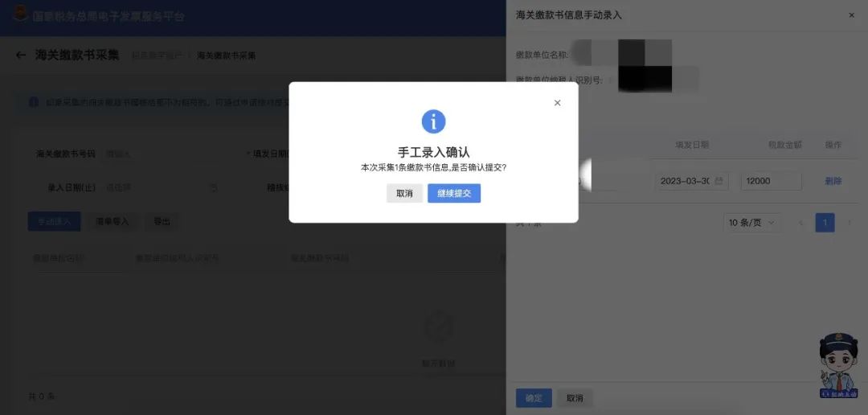Click 删除 link in the record row
868x415 pixels.
coord(833,181)
